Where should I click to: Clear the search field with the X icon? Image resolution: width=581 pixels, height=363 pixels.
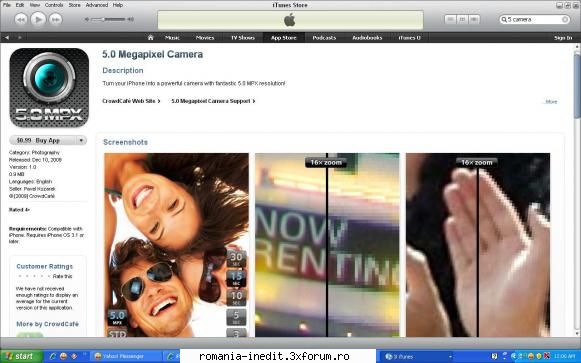pyautogui.click(x=565, y=19)
